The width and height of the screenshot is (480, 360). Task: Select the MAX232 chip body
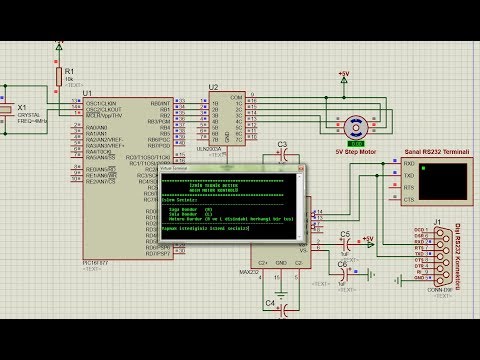click(x=281, y=255)
